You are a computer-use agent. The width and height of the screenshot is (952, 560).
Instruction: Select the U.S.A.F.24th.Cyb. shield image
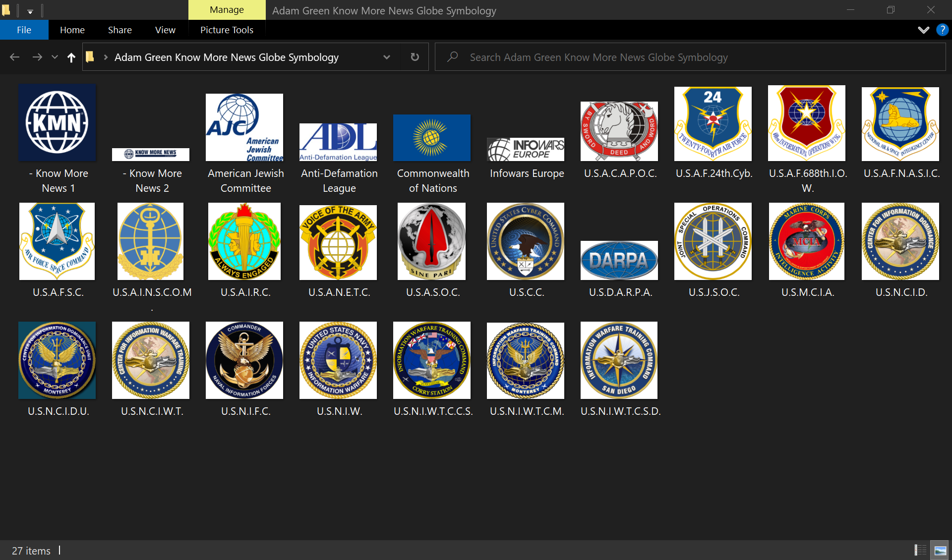pyautogui.click(x=713, y=124)
